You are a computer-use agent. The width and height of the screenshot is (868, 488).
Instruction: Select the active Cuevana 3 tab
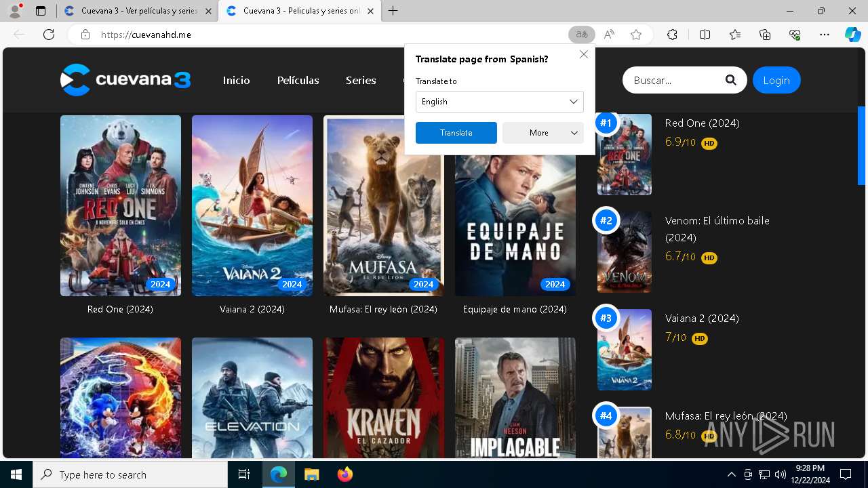point(300,12)
